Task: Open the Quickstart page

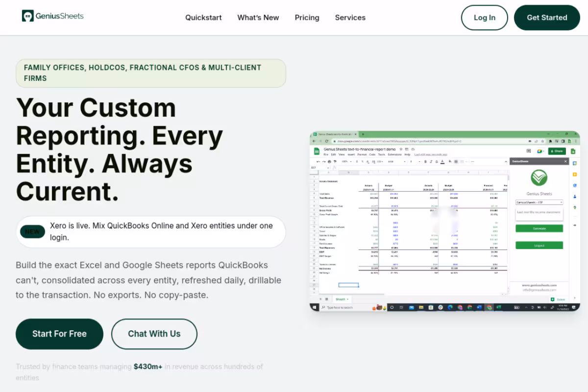Action: click(x=203, y=18)
